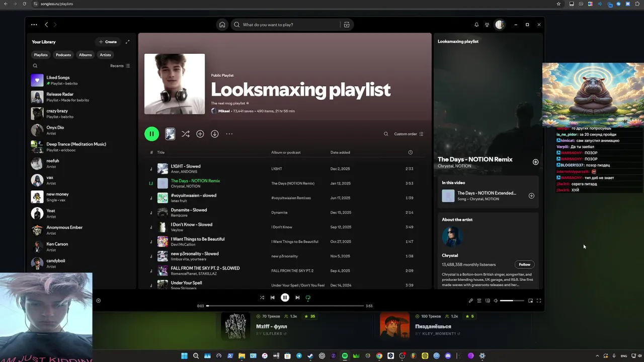Pause playback in player bar

point(285,298)
